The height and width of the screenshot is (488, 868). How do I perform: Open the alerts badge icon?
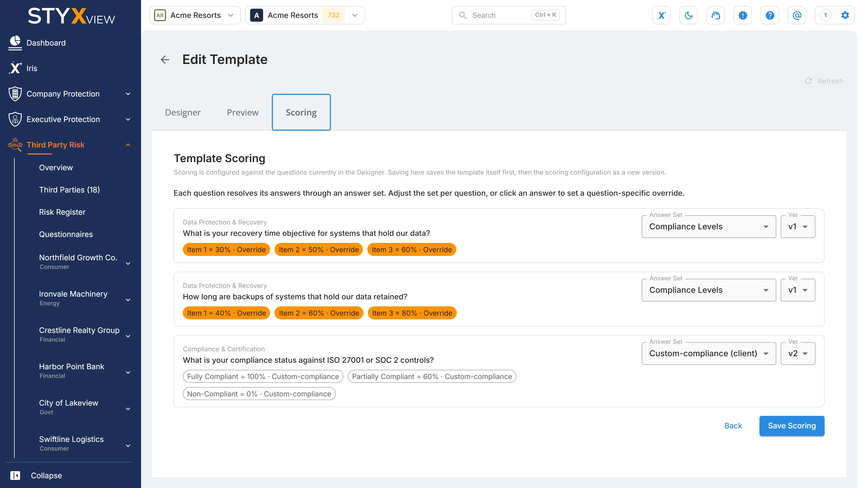[743, 15]
